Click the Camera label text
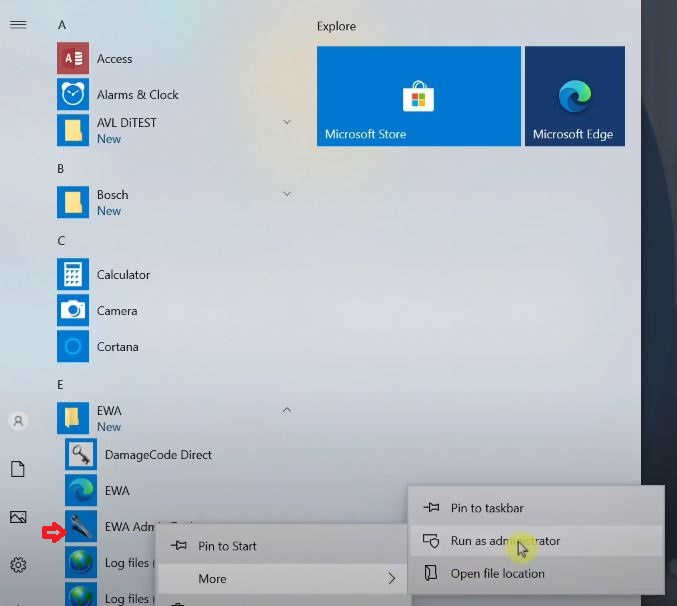677x606 pixels. [117, 311]
